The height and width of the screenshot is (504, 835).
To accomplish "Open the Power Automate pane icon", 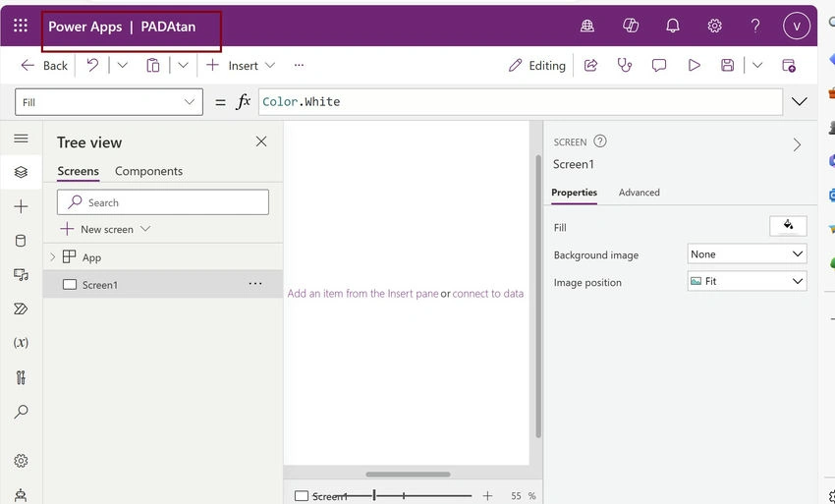I will (21, 308).
